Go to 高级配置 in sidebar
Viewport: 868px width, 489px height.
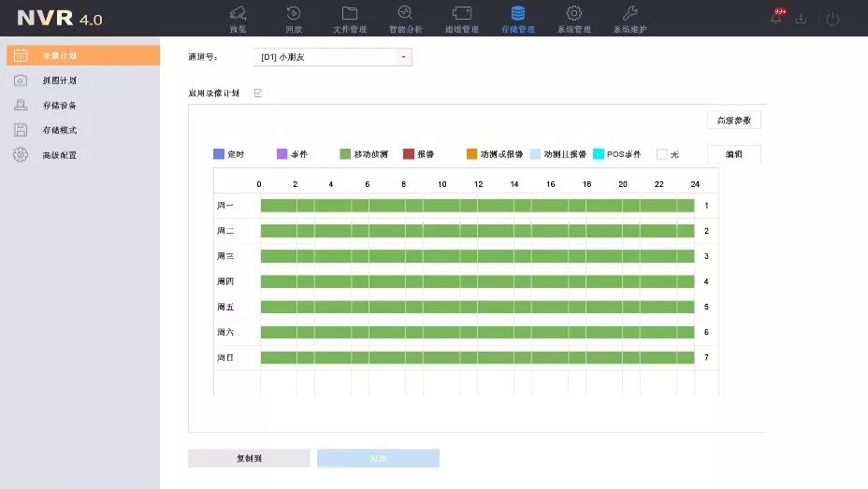(x=59, y=155)
